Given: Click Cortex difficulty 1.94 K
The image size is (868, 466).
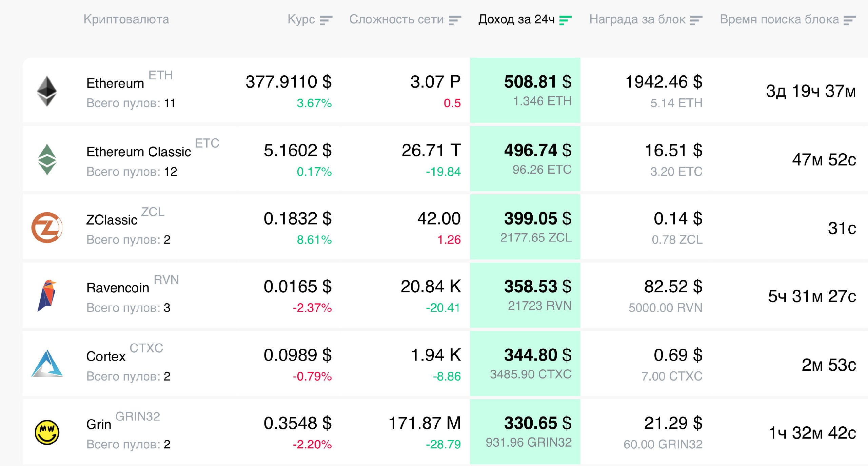Looking at the screenshot, I should pyautogui.click(x=436, y=355).
